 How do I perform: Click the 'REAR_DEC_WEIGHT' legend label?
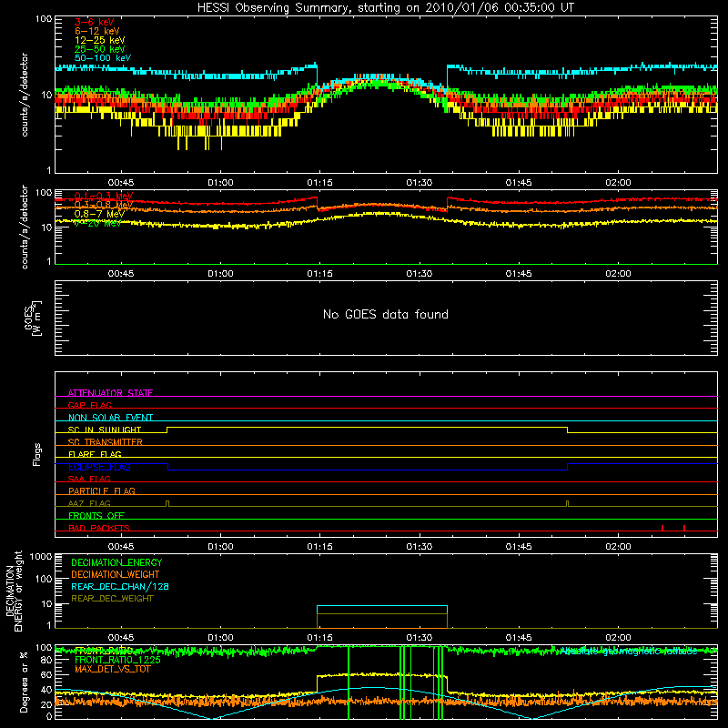tap(112, 599)
